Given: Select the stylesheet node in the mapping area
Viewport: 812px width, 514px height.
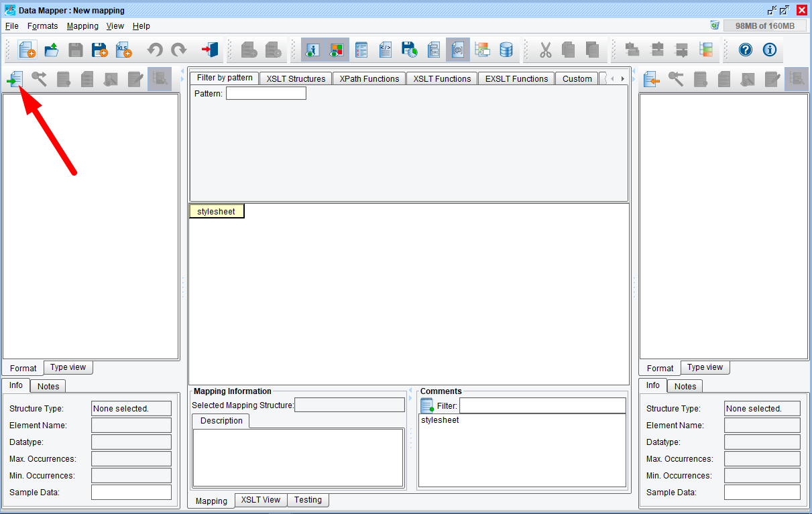Looking at the screenshot, I should (216, 210).
